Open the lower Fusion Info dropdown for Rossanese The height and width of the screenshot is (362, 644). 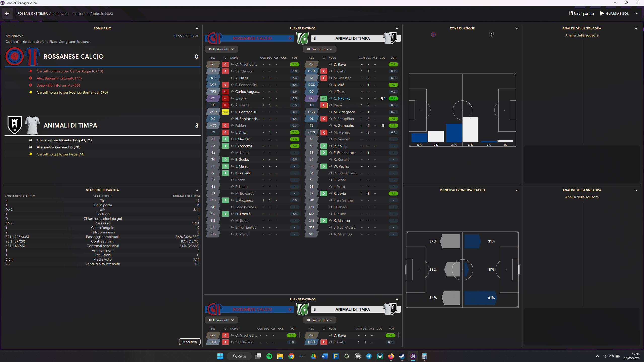pyautogui.click(x=221, y=320)
